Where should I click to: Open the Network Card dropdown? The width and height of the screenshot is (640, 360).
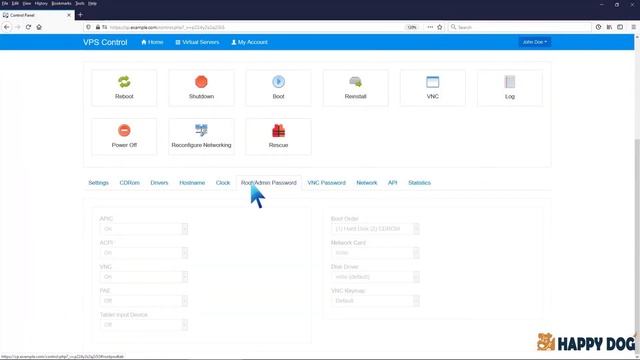(375, 253)
